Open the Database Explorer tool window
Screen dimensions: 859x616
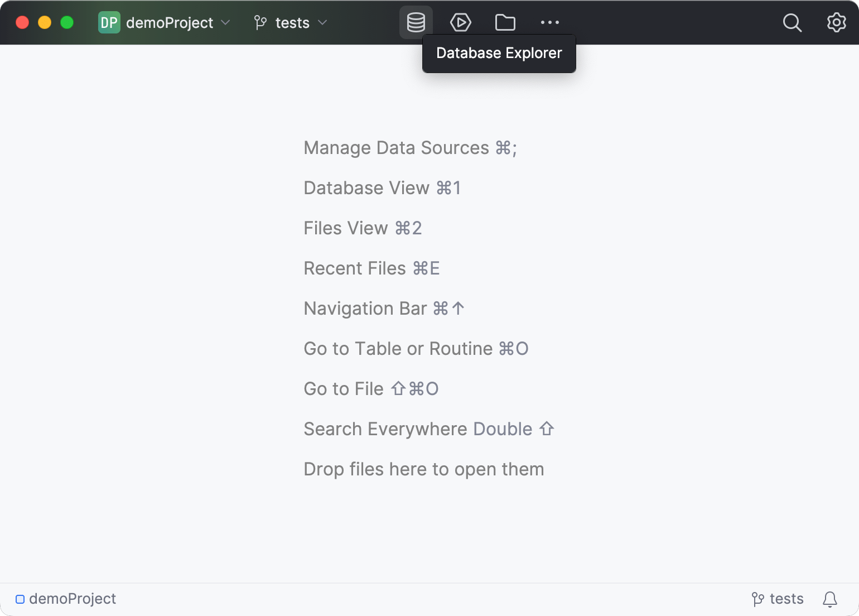click(x=416, y=22)
